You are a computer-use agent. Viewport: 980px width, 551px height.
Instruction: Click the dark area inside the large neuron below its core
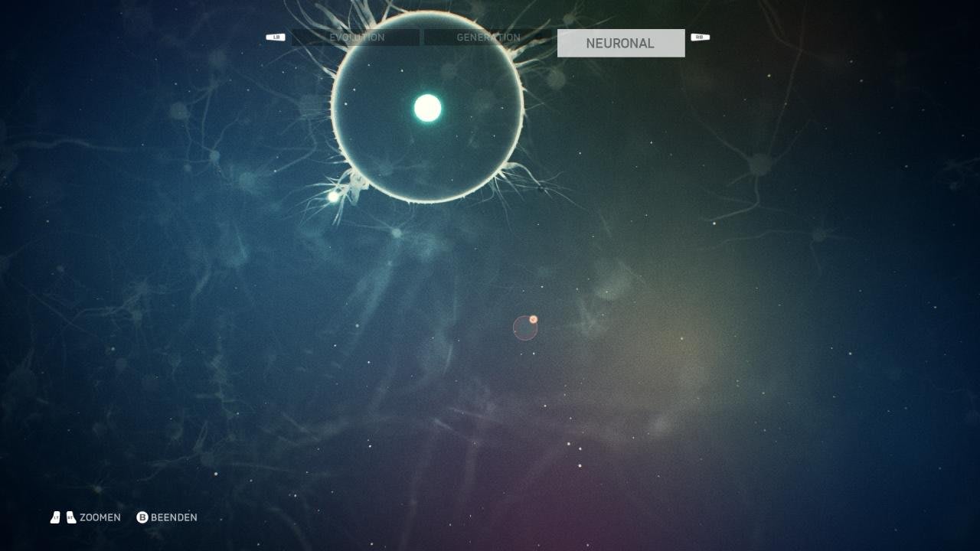coord(427,161)
